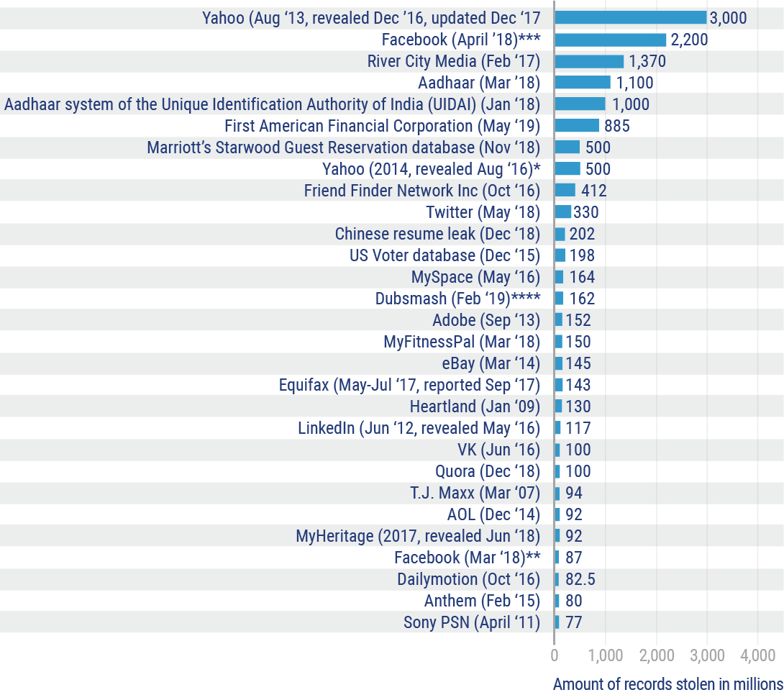Click the 152 value for Adobe

pos(578,320)
